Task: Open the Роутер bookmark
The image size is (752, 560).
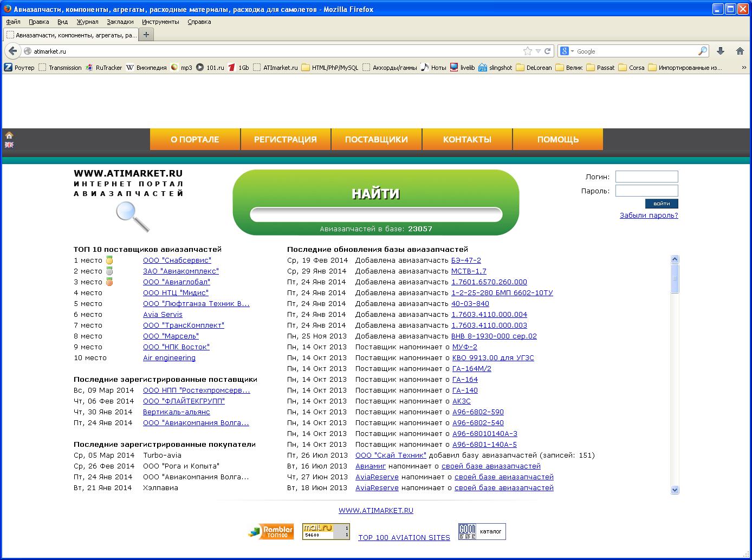Action: [20, 68]
